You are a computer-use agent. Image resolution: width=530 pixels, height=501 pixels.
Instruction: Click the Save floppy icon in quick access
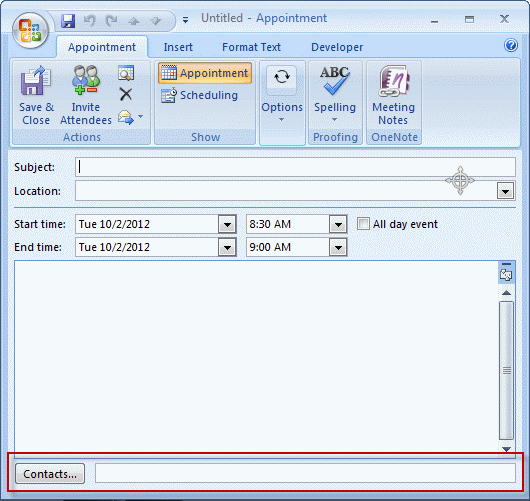coord(68,21)
